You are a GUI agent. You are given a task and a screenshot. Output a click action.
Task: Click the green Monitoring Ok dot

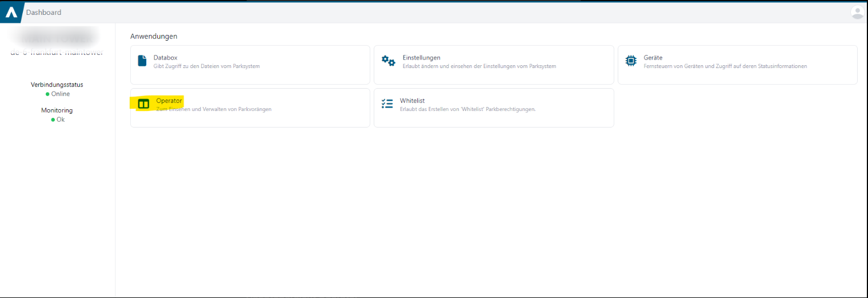pyautogui.click(x=53, y=120)
